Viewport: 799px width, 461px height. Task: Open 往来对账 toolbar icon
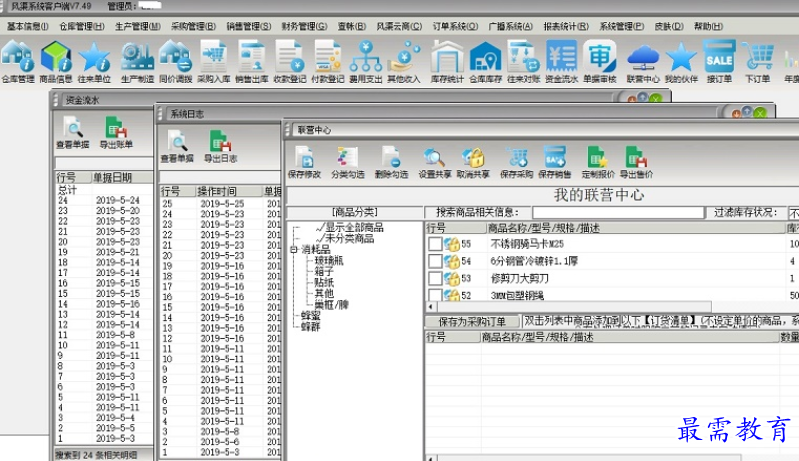click(x=523, y=62)
